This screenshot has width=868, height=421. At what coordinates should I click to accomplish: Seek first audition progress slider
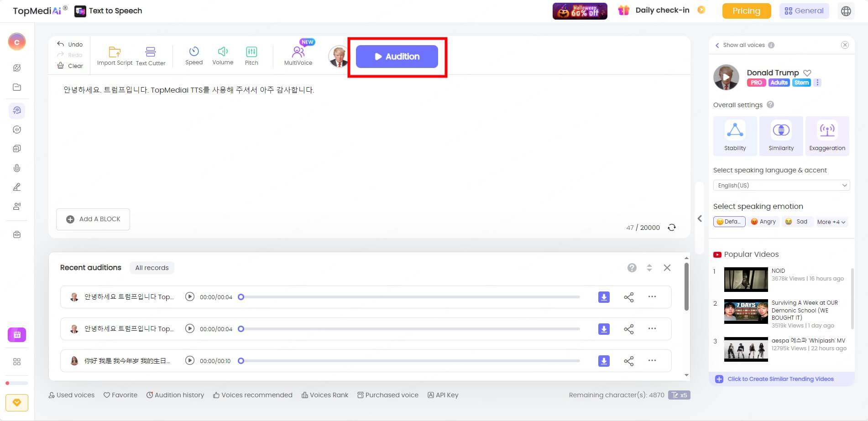(409, 297)
